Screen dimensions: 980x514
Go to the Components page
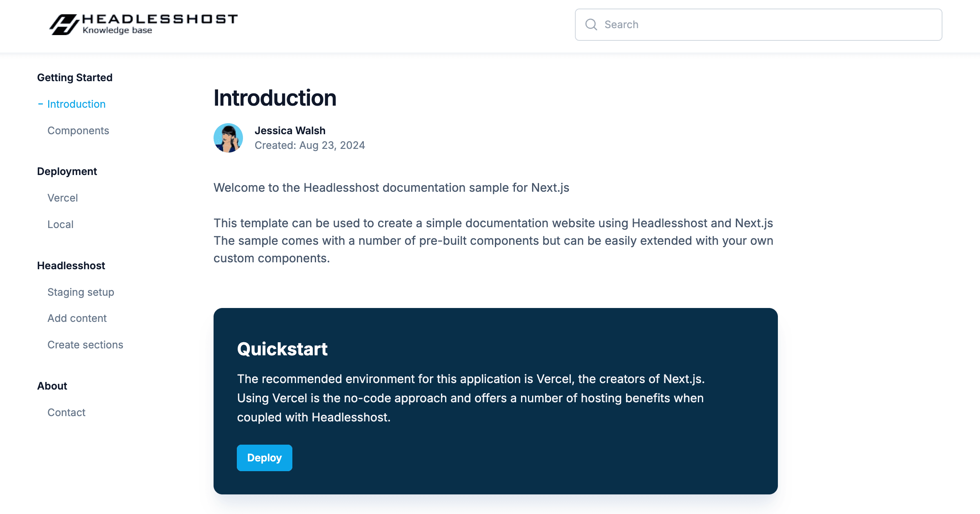coord(78,131)
